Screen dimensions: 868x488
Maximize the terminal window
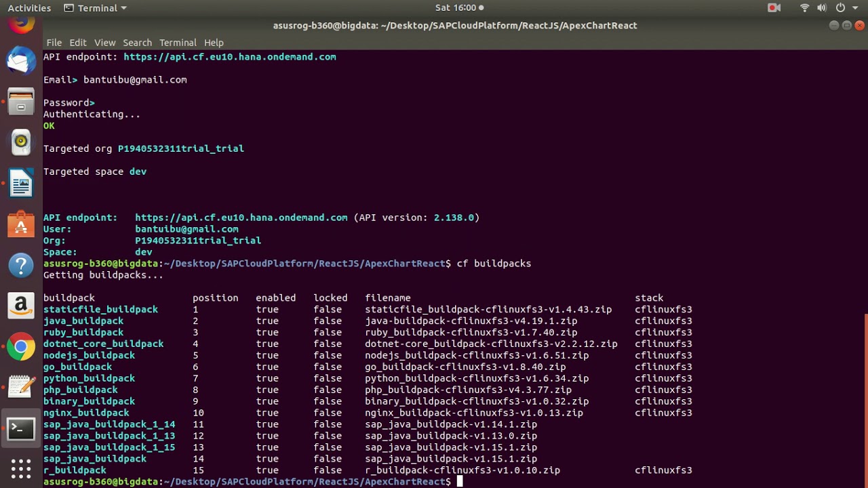coord(847,26)
